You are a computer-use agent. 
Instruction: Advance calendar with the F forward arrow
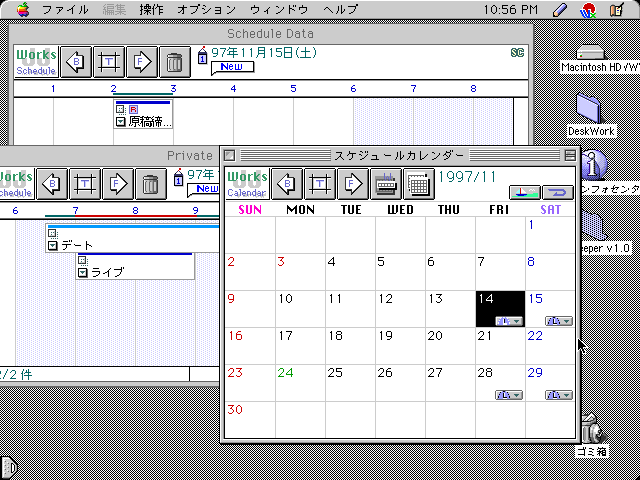click(x=353, y=184)
